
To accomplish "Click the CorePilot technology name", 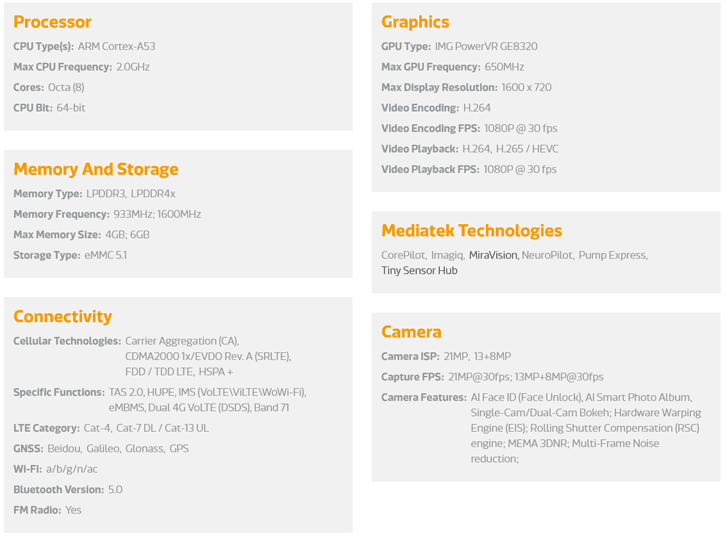I will click(x=403, y=255).
